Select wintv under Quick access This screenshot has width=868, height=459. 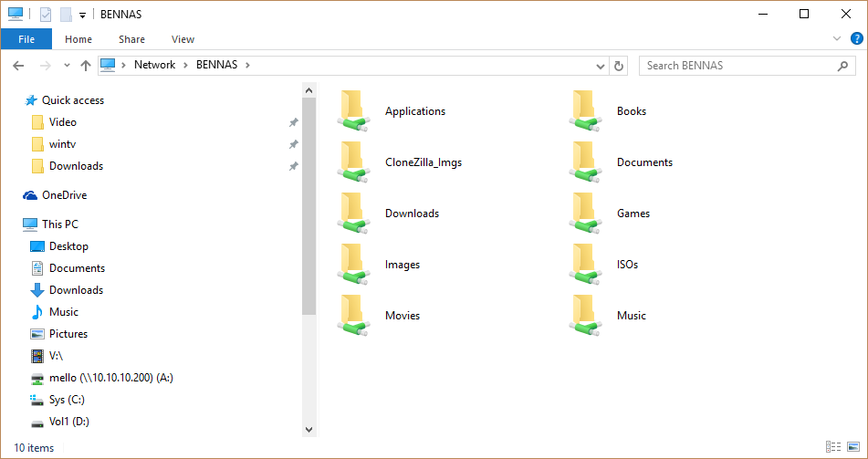(63, 144)
